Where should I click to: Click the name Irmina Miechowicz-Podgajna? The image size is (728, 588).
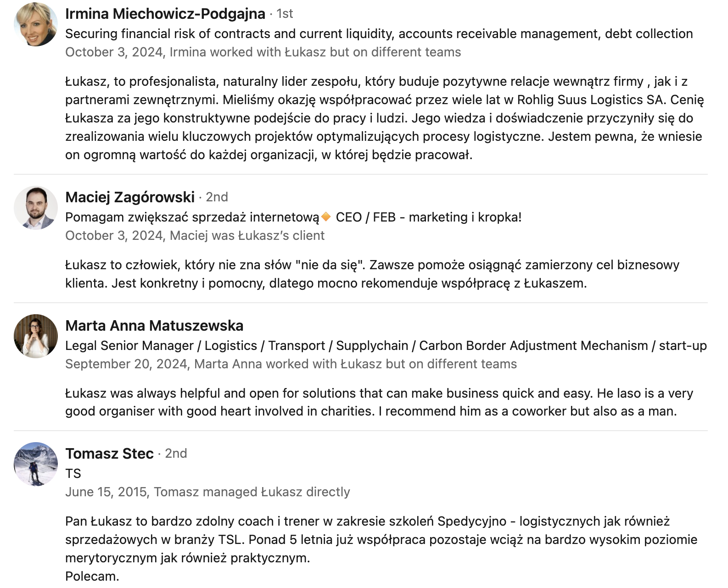click(165, 14)
